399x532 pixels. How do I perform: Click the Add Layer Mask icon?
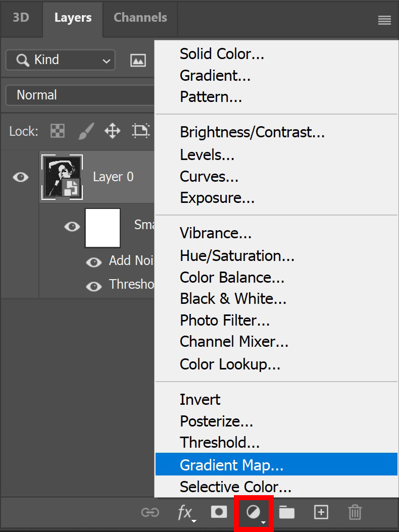click(219, 511)
